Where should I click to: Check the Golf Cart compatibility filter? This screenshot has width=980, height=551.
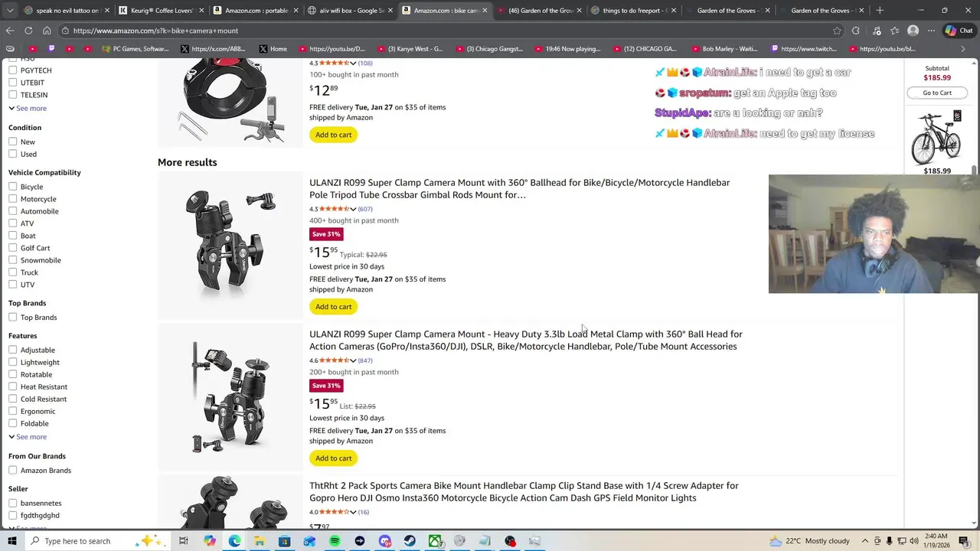click(x=13, y=248)
